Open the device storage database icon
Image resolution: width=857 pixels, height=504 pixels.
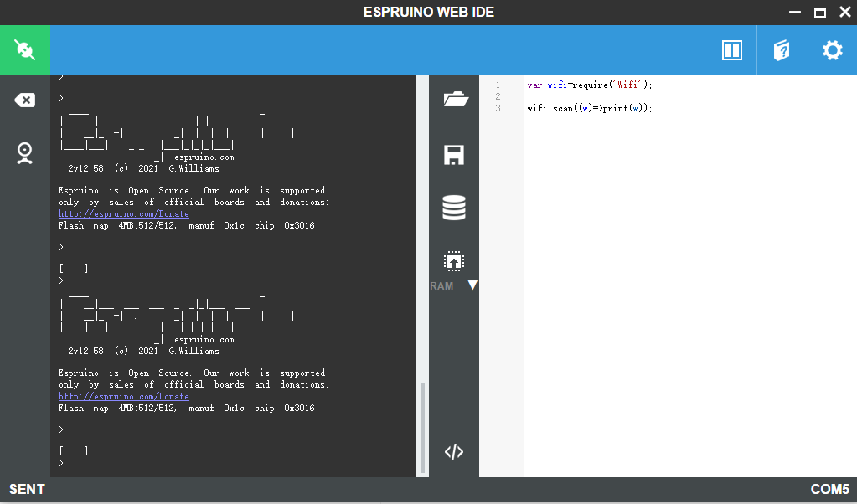pyautogui.click(x=454, y=208)
